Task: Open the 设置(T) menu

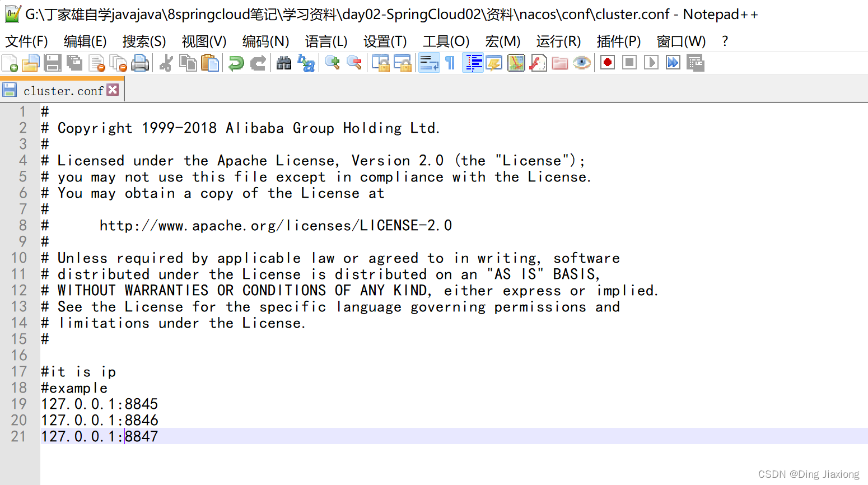Action: click(385, 41)
